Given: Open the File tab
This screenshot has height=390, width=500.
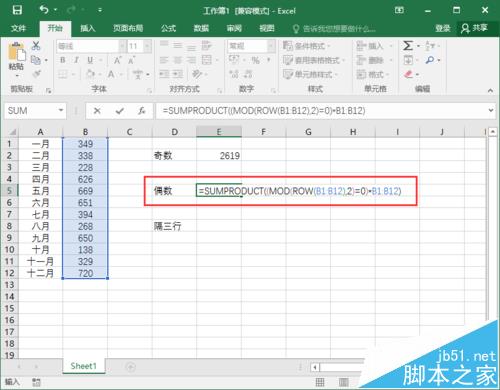Looking at the screenshot, I should pyautogui.click(x=18, y=28).
